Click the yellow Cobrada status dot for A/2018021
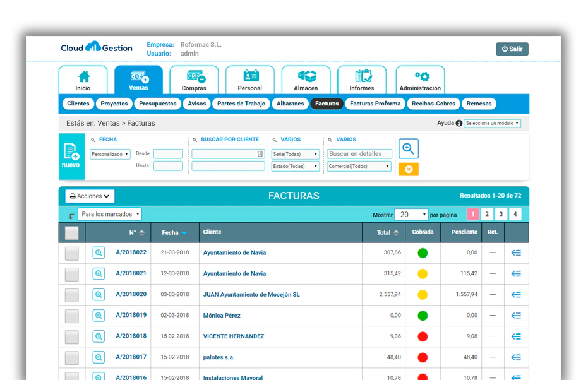The image size is (588, 380). pyautogui.click(x=423, y=274)
